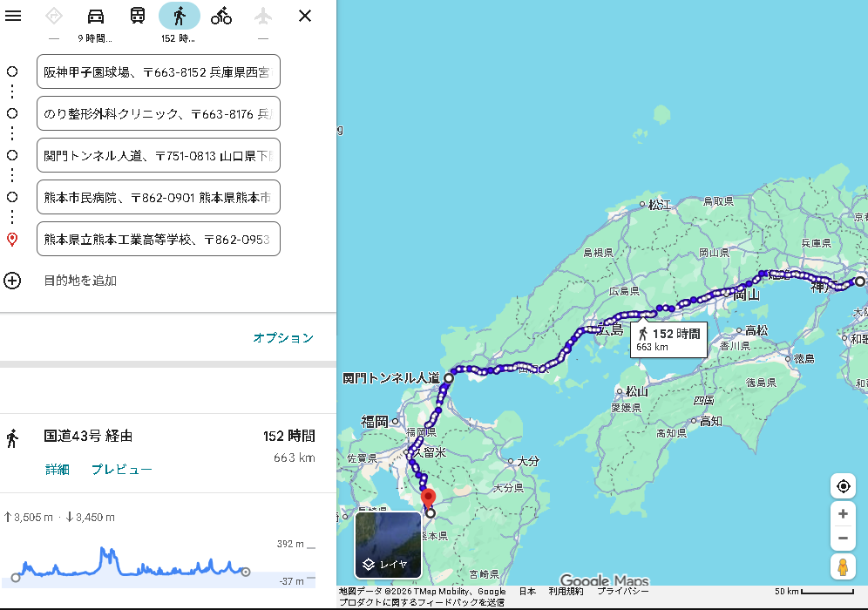Close the directions panel

pos(305,16)
